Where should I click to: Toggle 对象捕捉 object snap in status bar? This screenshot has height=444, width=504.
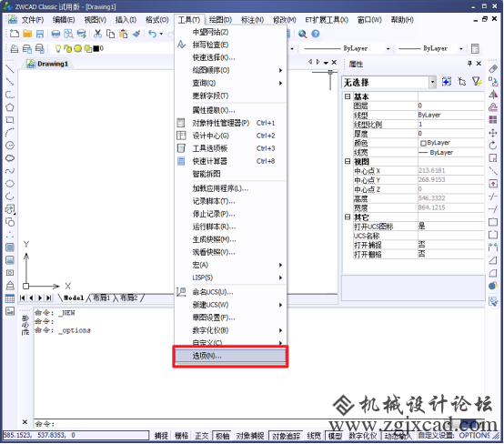tap(250, 436)
